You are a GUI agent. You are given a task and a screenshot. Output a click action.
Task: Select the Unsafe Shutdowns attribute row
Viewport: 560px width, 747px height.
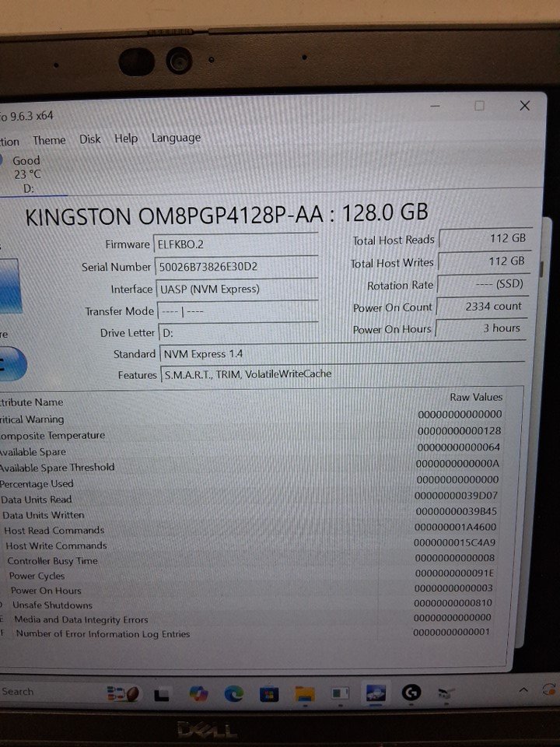click(x=233, y=605)
